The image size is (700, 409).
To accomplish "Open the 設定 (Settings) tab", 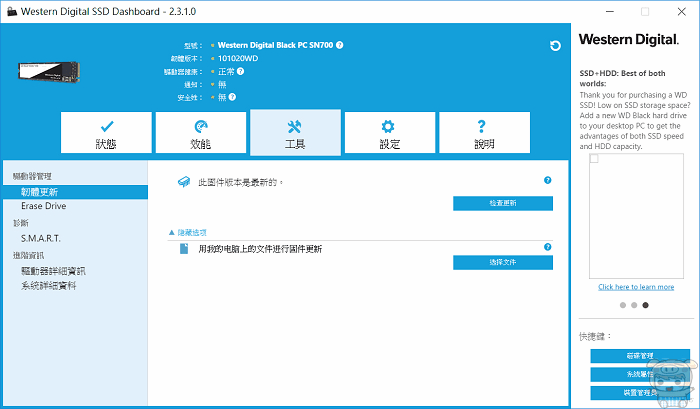I will 390,133.
